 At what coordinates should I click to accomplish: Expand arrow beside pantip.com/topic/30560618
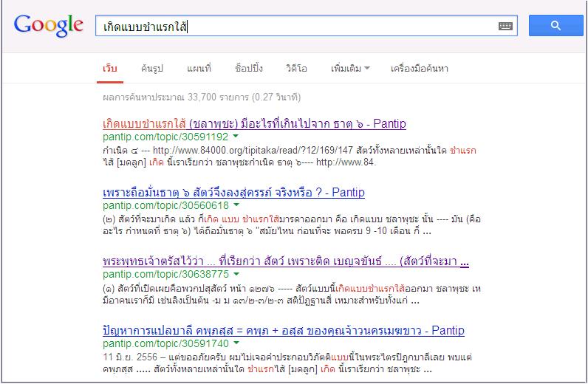pos(236,205)
